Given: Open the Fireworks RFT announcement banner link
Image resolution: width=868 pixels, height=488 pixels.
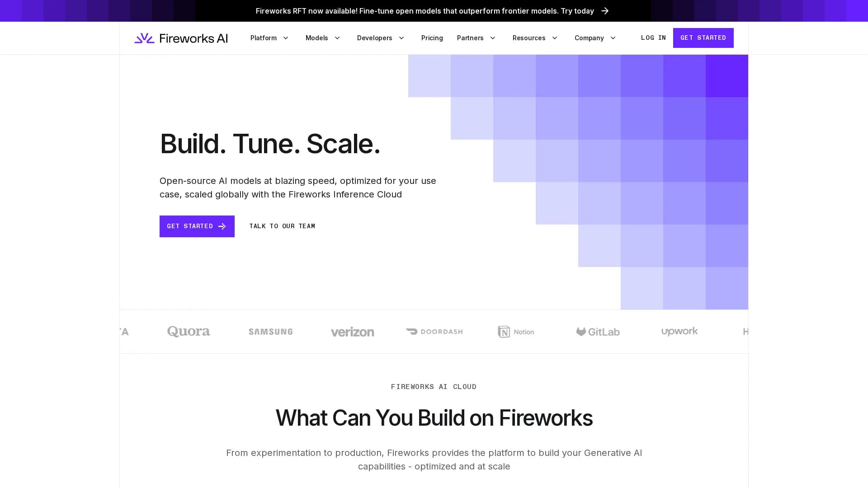Looking at the screenshot, I should (432, 11).
